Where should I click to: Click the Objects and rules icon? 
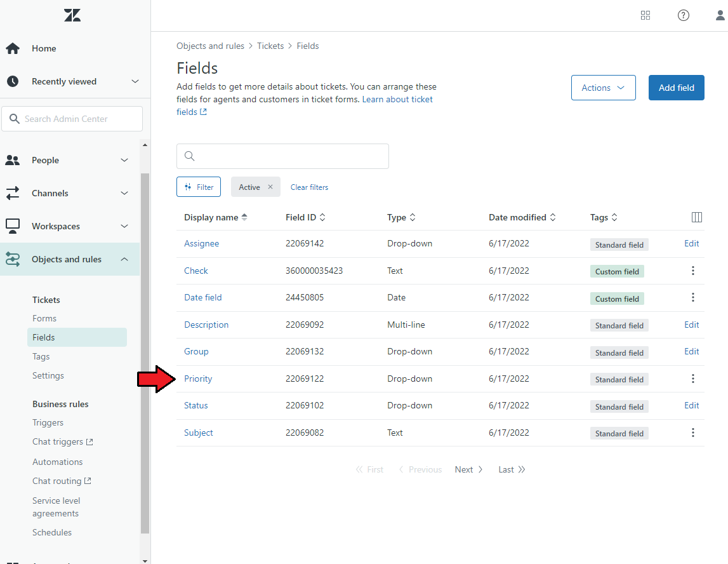(x=13, y=259)
